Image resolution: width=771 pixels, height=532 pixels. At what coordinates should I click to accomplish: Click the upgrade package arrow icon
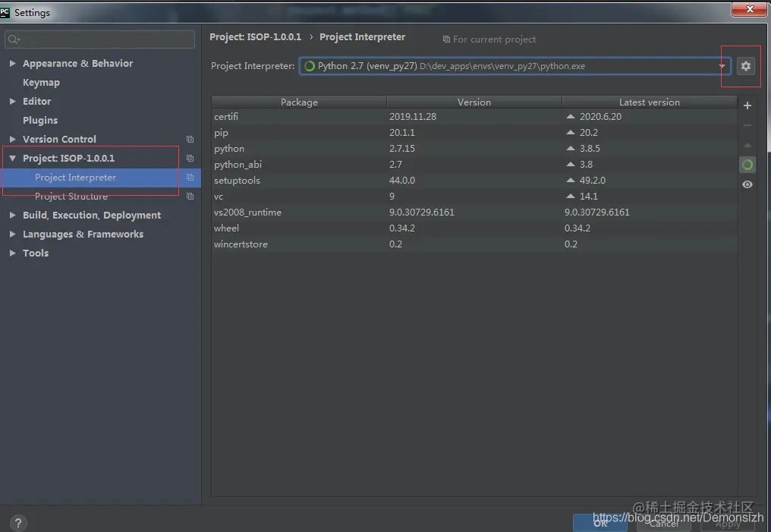coord(747,146)
